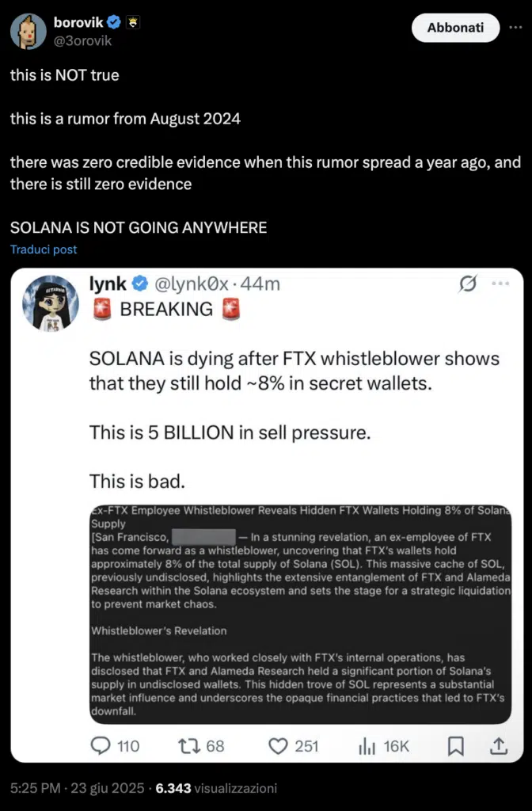Share lynk's post with upload arrow icon
The image size is (532, 811).
click(x=499, y=746)
